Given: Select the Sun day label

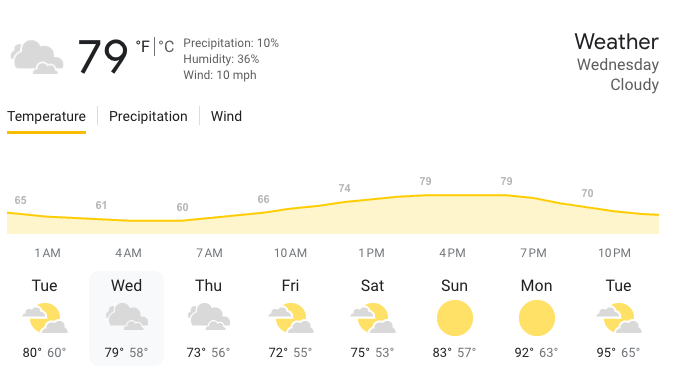Looking at the screenshot, I should pyautogui.click(x=454, y=286).
